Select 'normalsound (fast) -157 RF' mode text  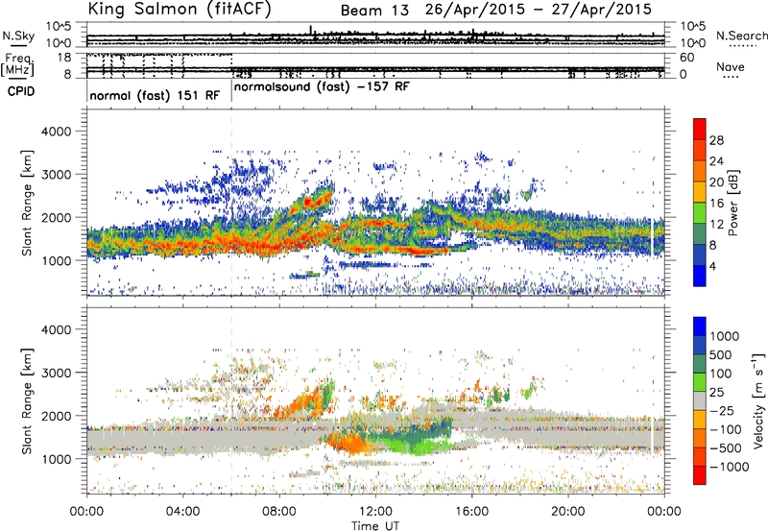coord(322,87)
